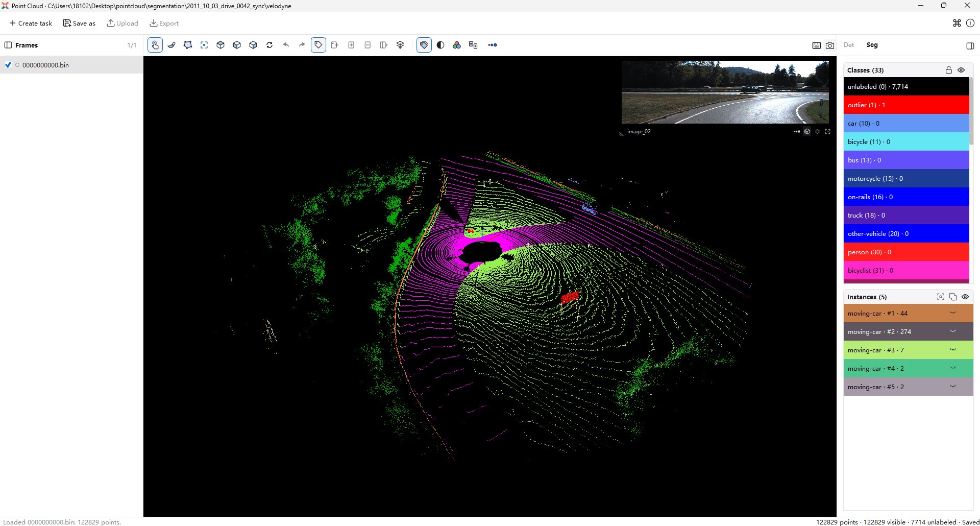980x526 pixels.
Task: Toggle checkbox for 0000000000.bin frame
Action: (x=8, y=65)
